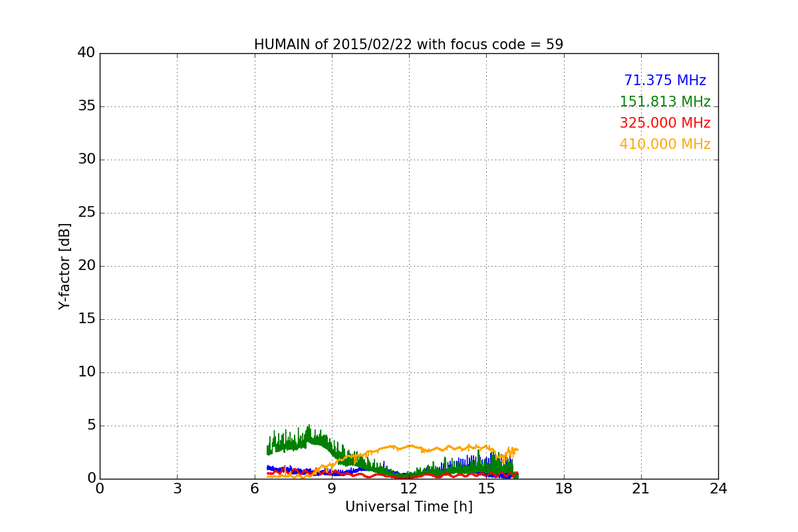Select the 151.813 MHz legend label
The width and height of the screenshot is (798, 532).
pos(665,102)
